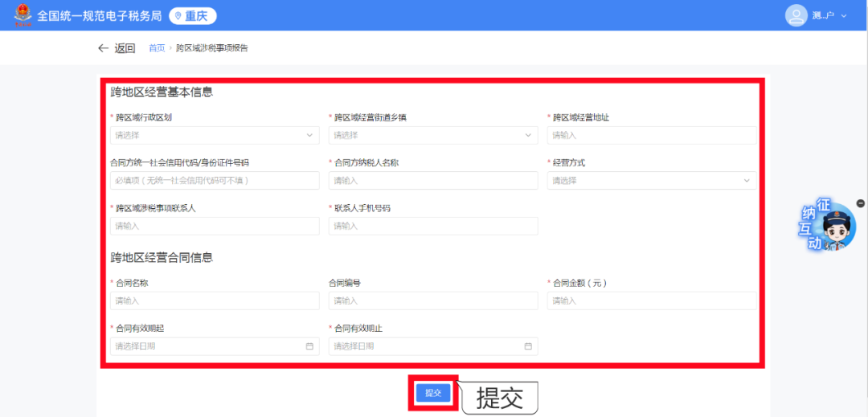Click 跨区域涉税事项报告 breadcrumb item
Screen dimensions: 868x417
point(212,48)
